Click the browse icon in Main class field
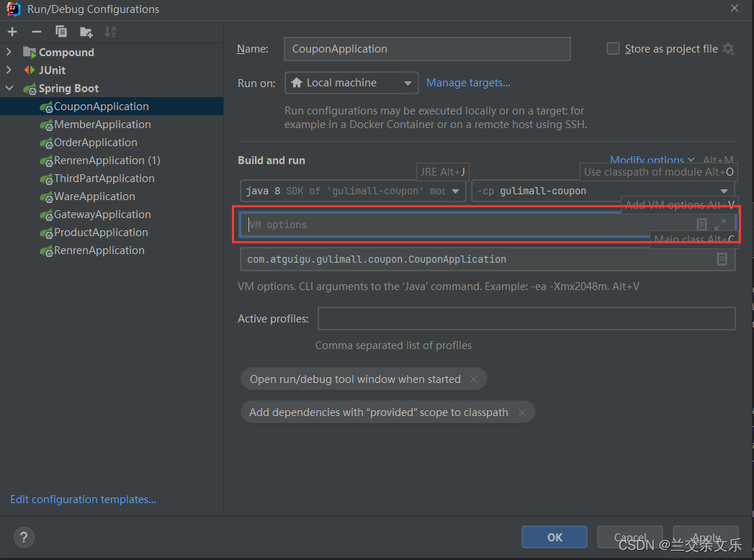Image resolution: width=754 pixels, height=560 pixels. coord(722,259)
